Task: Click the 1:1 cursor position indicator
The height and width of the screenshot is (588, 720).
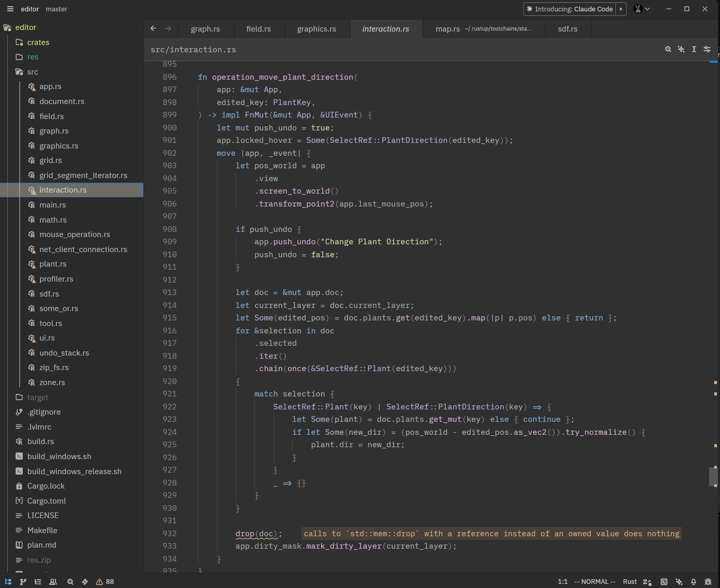Action: (563, 582)
